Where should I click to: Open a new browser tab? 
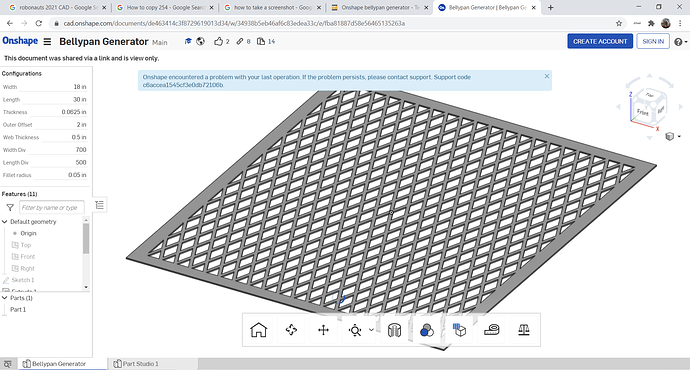551,7
